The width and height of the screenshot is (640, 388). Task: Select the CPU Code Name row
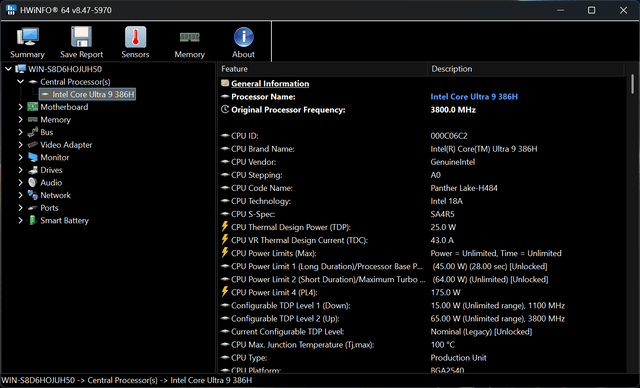(422, 188)
